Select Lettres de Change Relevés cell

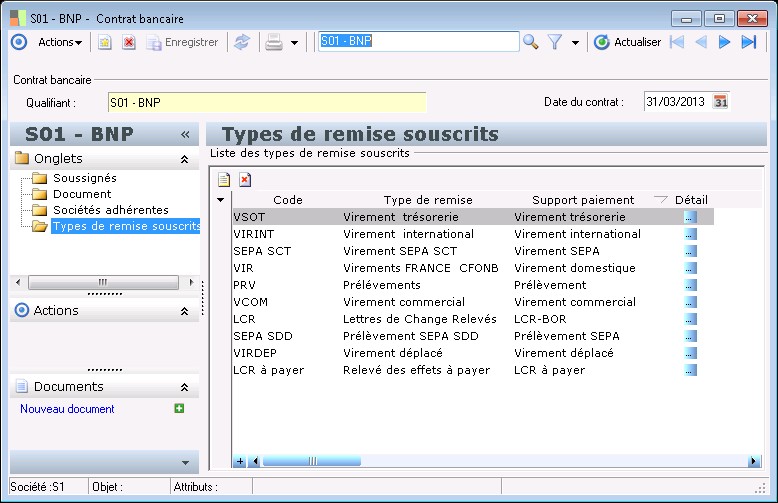(x=420, y=319)
